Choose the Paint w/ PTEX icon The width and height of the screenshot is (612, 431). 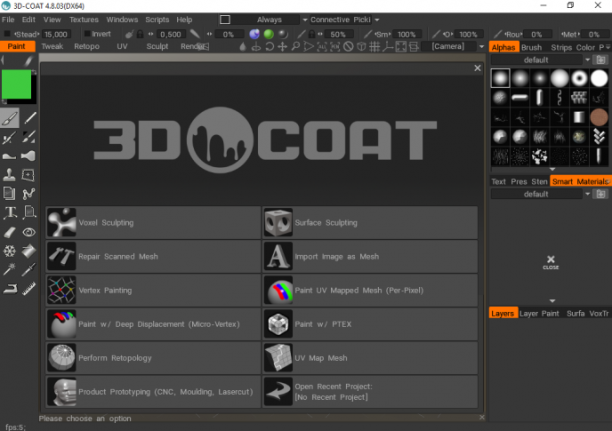[278, 324]
